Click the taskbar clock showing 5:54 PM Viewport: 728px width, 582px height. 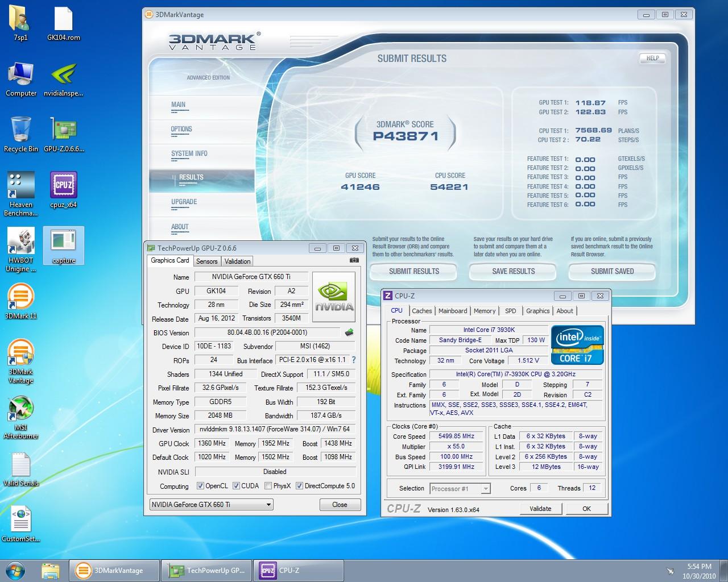700,571
